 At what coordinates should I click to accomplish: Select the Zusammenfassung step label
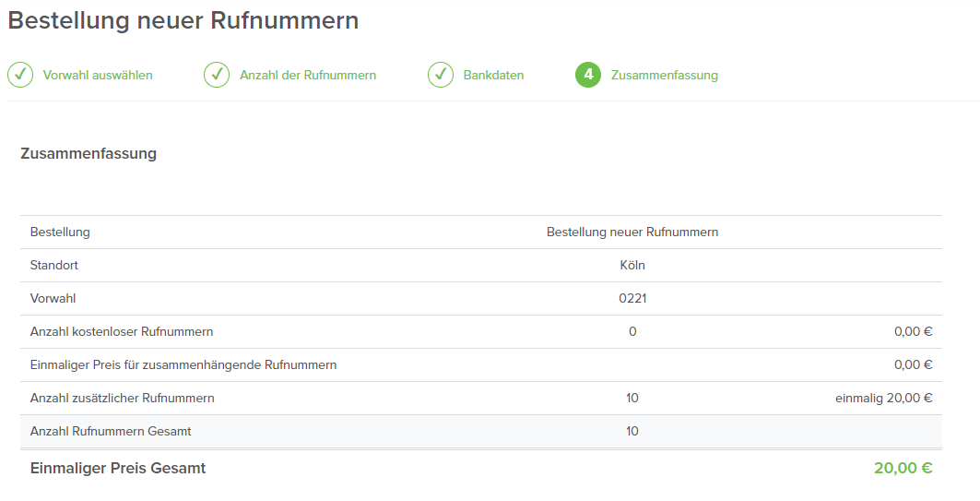(665, 75)
